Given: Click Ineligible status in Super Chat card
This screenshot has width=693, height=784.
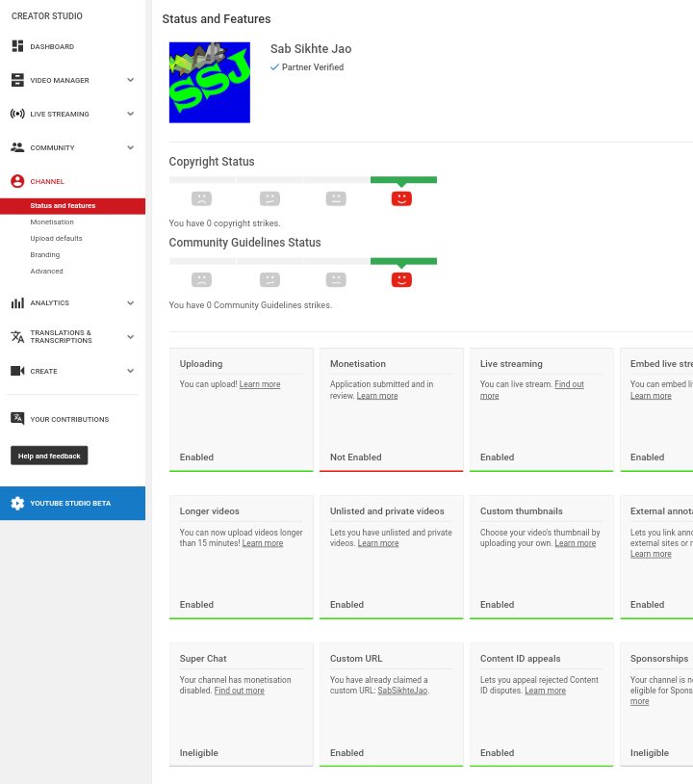Looking at the screenshot, I should 199,752.
